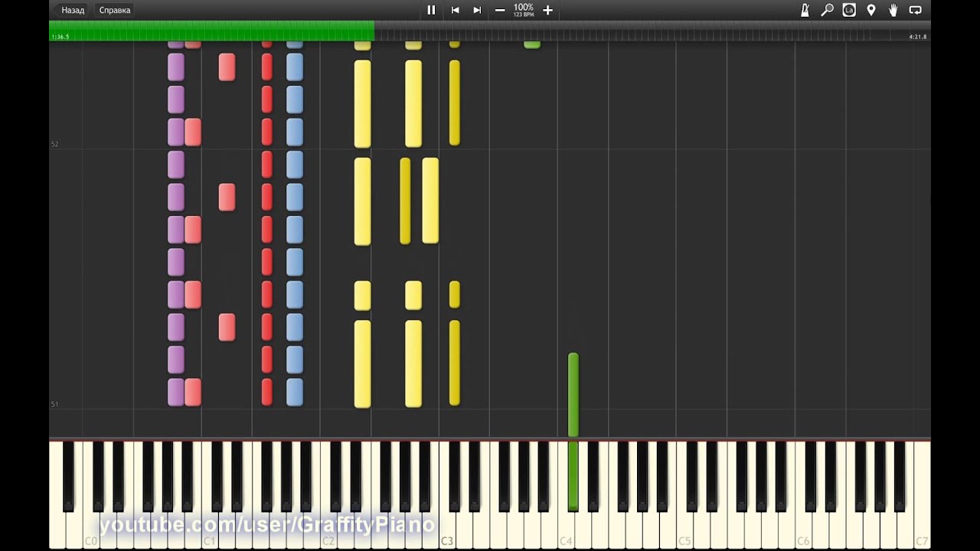Open the hands selection icon

pyautogui.click(x=893, y=10)
